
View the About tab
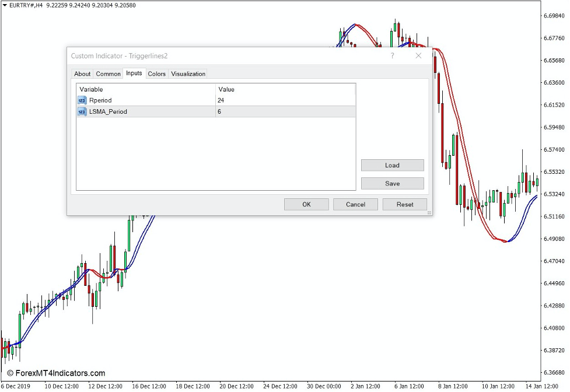click(82, 73)
